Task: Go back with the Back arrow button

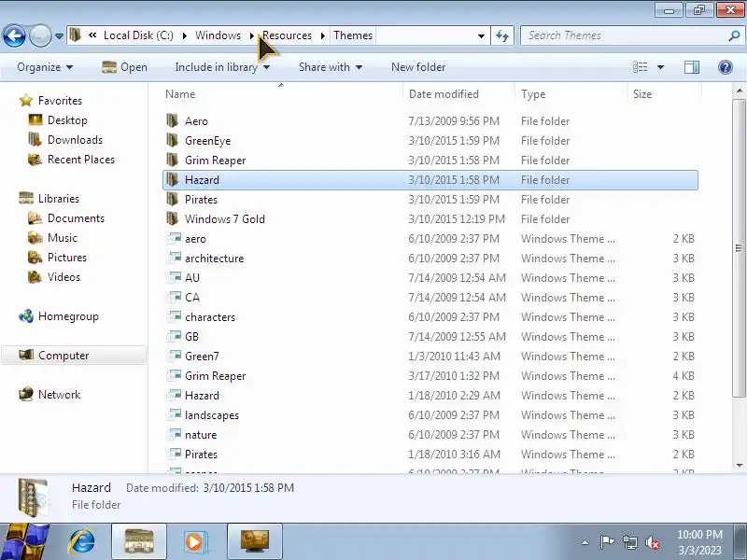Action: pyautogui.click(x=14, y=35)
